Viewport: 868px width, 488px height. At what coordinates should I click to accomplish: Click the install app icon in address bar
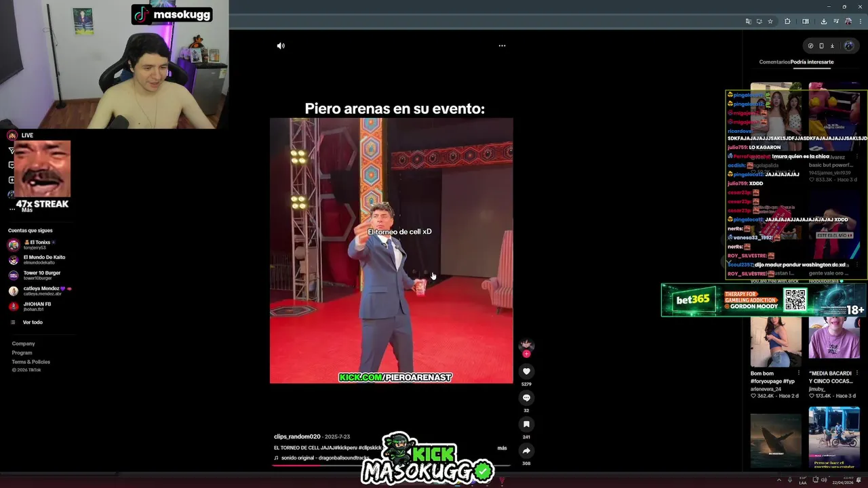pos(759,21)
